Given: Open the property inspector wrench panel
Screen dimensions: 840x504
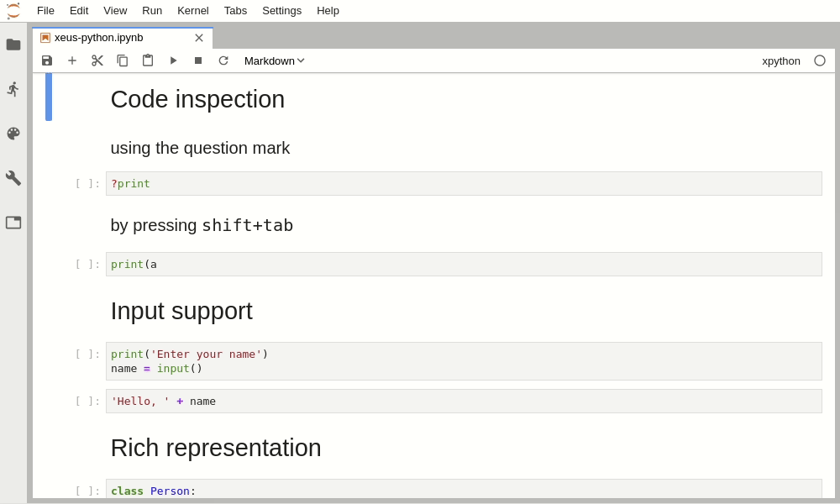Looking at the screenshot, I should (13, 178).
